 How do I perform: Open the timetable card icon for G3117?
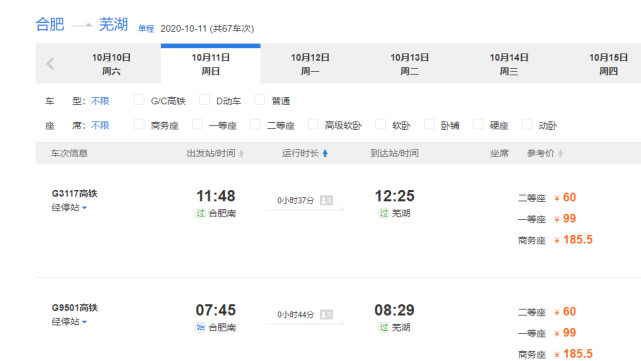(326, 200)
